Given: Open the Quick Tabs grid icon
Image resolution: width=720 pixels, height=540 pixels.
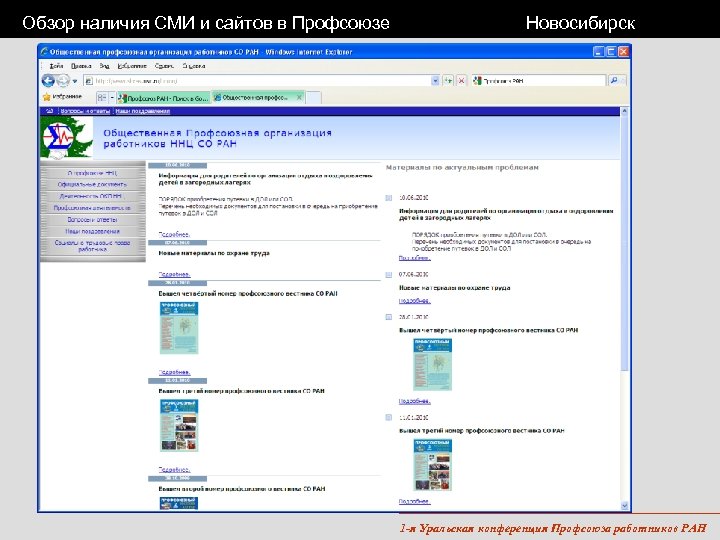Looking at the screenshot, I should click(102, 97).
